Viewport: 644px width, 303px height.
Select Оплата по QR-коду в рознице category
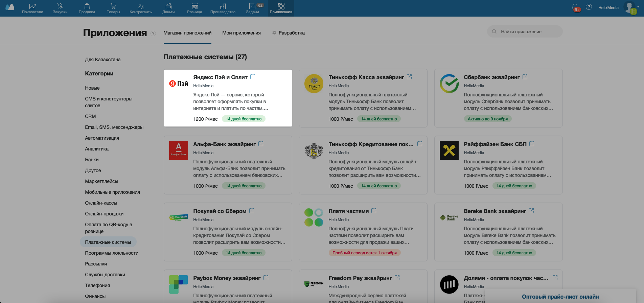click(109, 228)
